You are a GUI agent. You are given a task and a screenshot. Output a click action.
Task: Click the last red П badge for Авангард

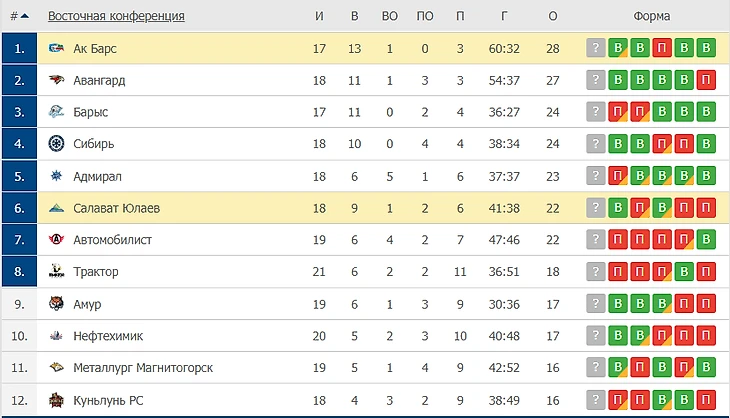[x=707, y=80]
